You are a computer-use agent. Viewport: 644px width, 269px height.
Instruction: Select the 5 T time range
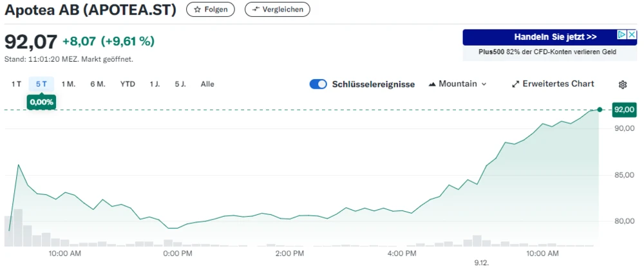point(41,84)
